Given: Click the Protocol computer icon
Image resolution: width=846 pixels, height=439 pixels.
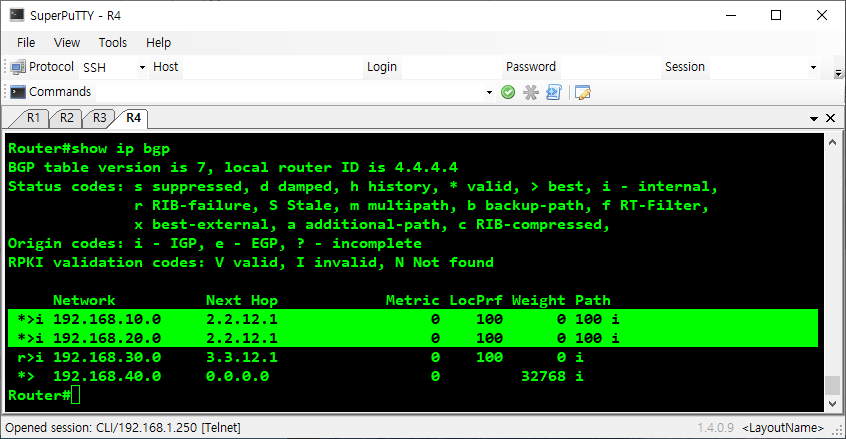Looking at the screenshot, I should (18, 67).
